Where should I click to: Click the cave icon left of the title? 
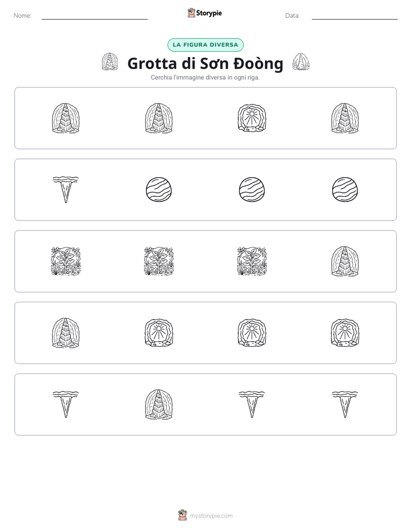tap(109, 62)
